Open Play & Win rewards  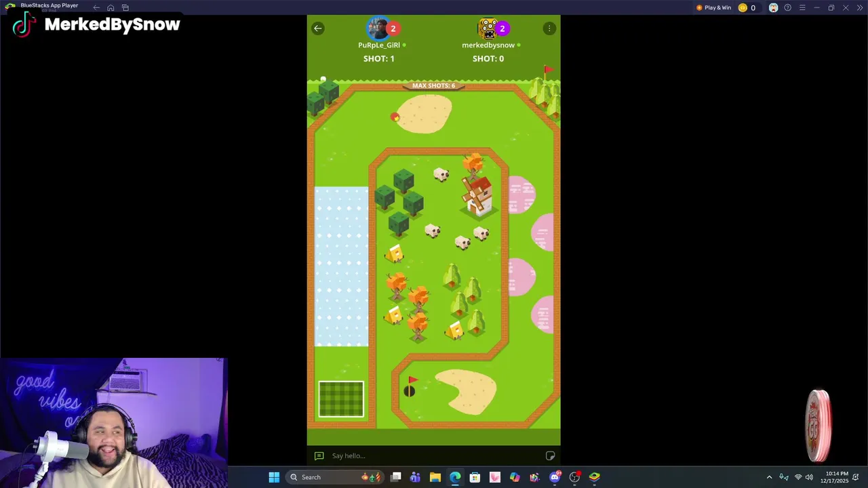point(713,7)
